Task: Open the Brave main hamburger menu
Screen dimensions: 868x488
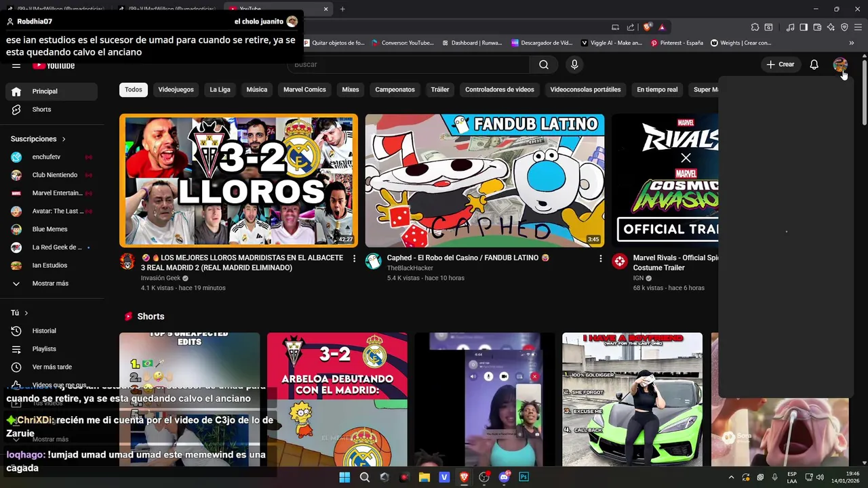Action: [858, 27]
